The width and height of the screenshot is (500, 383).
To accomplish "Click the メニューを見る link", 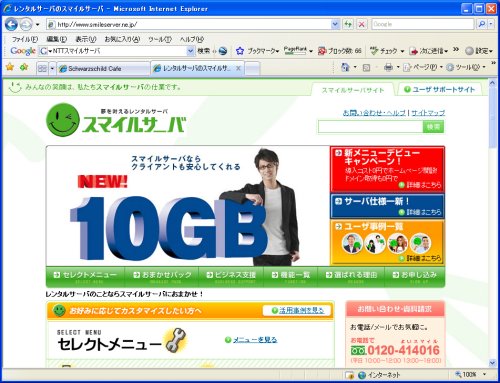I will point(255,340).
